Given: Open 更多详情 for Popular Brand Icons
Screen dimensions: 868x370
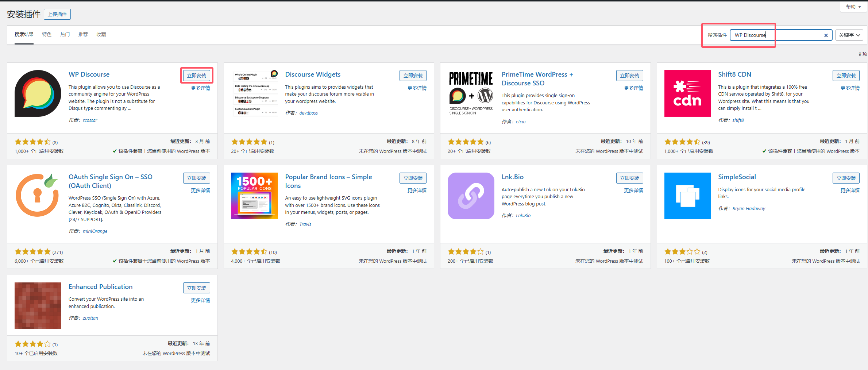Looking at the screenshot, I should (x=417, y=190).
